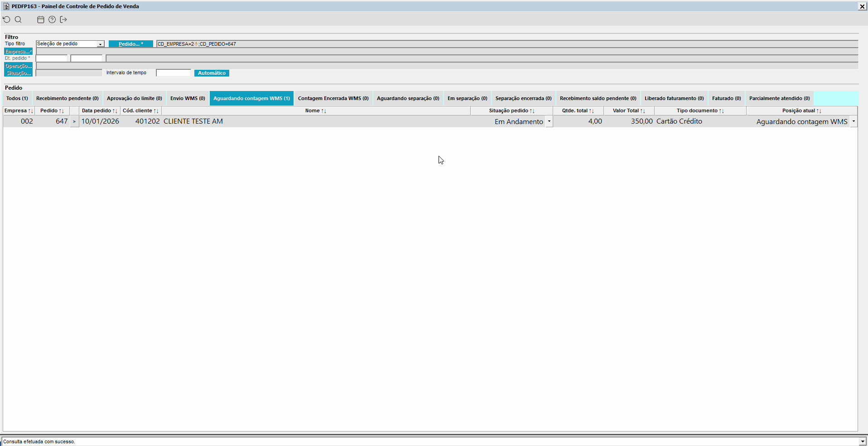Click the Pedido... filter button
The height and width of the screenshot is (446, 868).
click(x=131, y=44)
